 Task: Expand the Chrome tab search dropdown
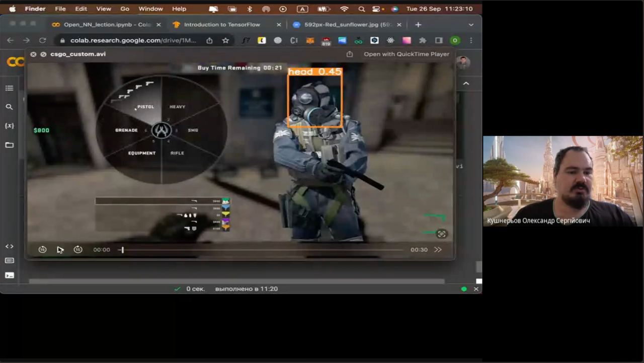(471, 25)
